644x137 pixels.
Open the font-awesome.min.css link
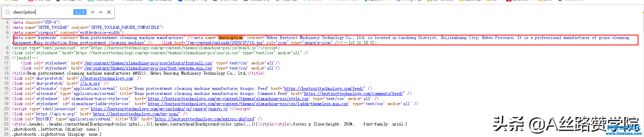(x=148, y=68)
